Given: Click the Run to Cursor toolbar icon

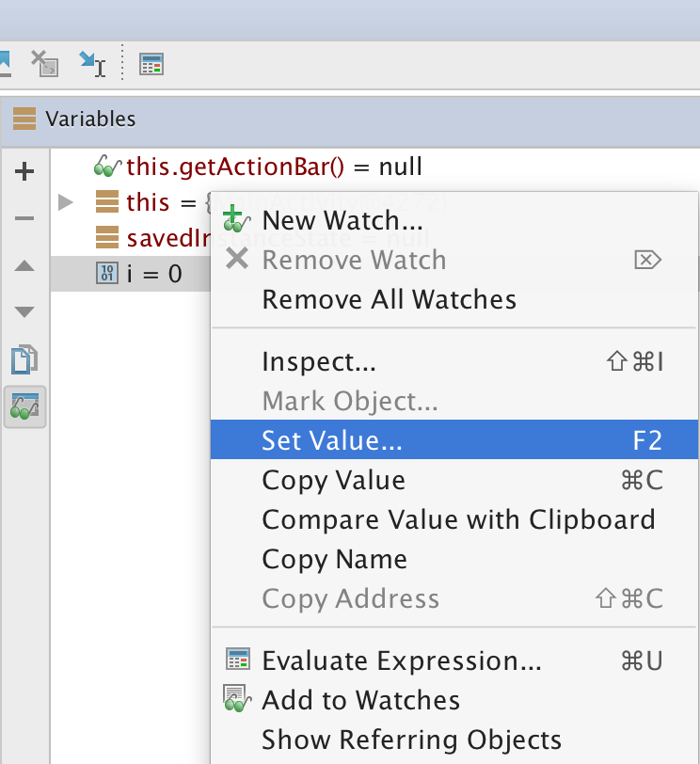Looking at the screenshot, I should (92, 64).
